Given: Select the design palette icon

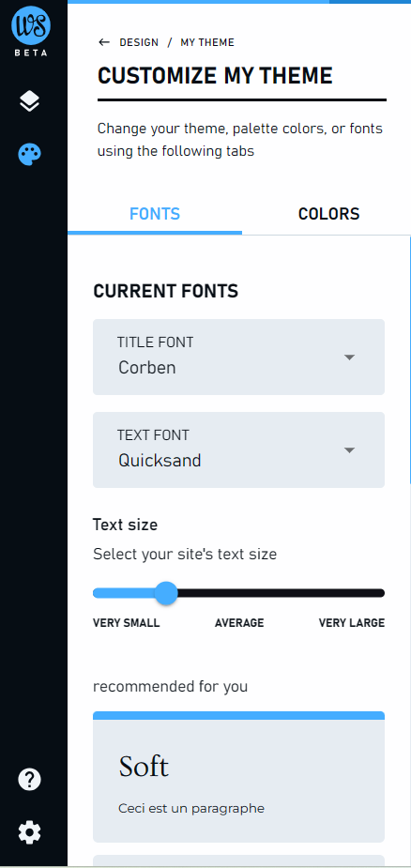Looking at the screenshot, I should (x=29, y=155).
